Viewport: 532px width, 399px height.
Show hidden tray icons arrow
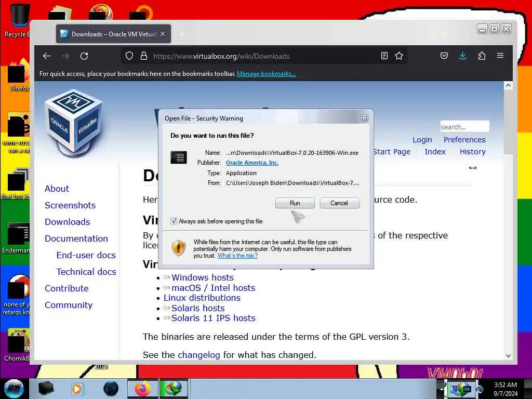[442, 389]
